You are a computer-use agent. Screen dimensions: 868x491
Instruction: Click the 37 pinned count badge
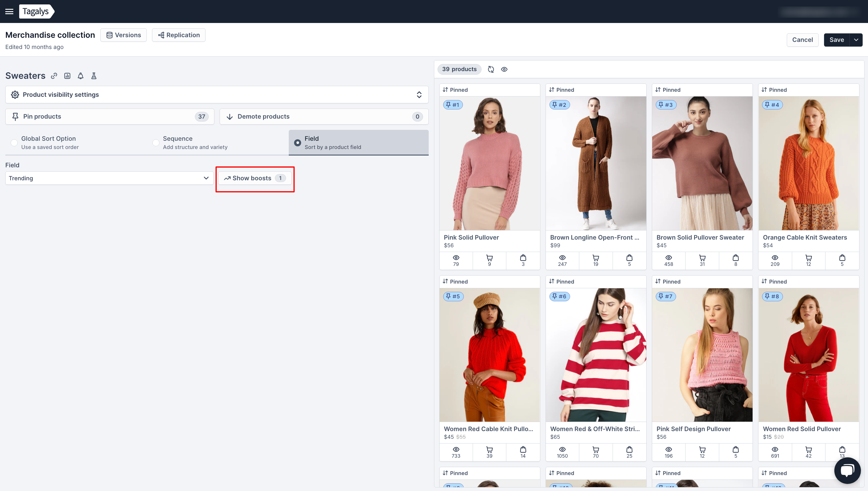point(201,116)
